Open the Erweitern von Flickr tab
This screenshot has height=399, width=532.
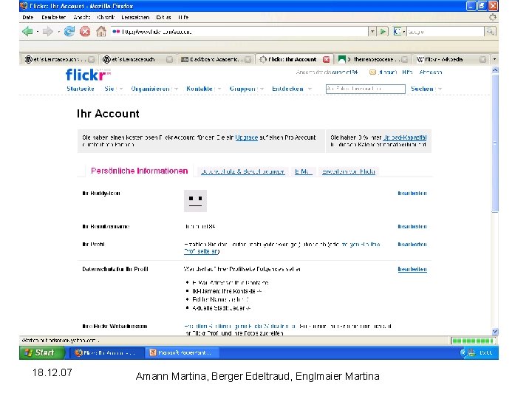point(349,171)
